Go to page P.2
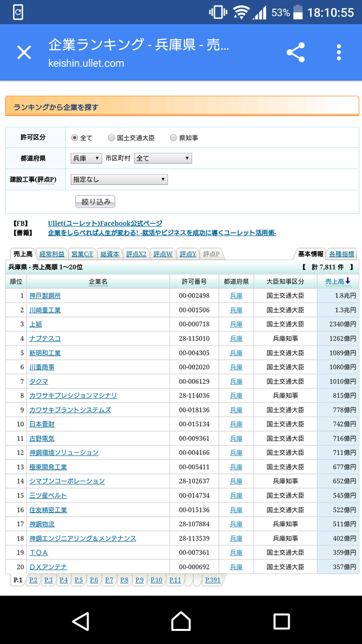Image resolution: width=362 pixels, height=644 pixels. pyautogui.click(x=33, y=580)
